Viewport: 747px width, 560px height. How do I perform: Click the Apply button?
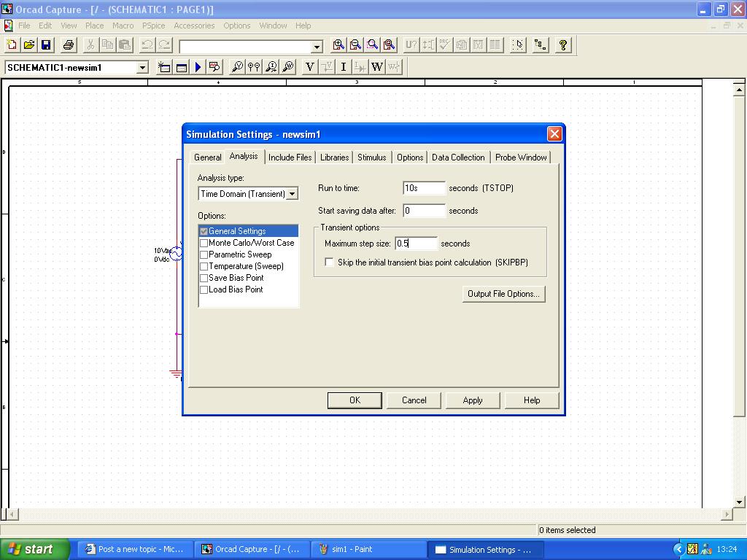pos(473,400)
